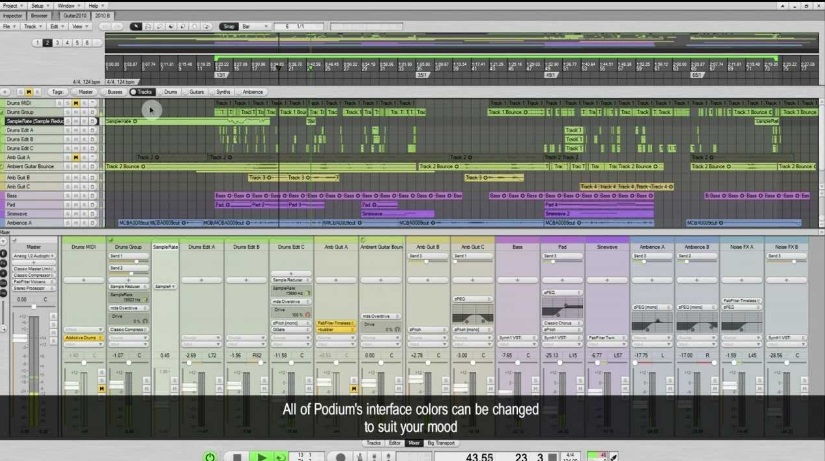Click yellow icon on Amb Guit A track
Image resolution: width=825 pixels, height=461 pixels.
[x=76, y=157]
